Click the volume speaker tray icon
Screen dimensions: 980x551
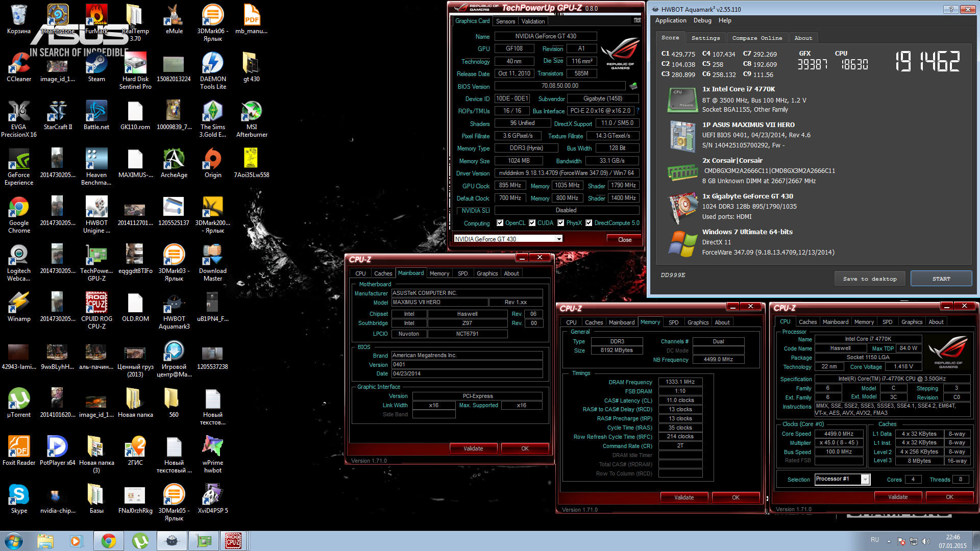pos(926,541)
